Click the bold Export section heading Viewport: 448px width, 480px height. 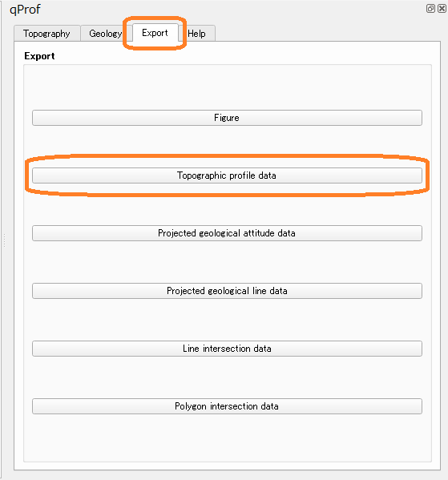[x=39, y=56]
